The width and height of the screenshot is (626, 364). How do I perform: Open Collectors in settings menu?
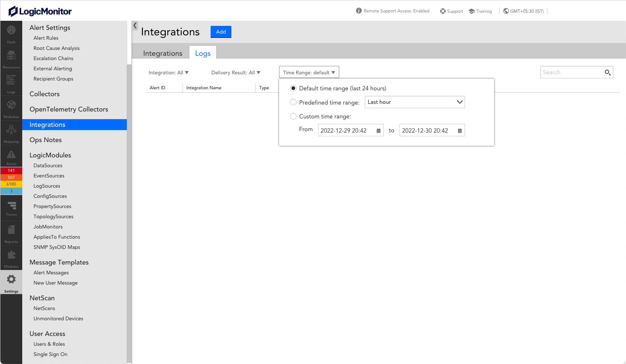click(x=44, y=94)
